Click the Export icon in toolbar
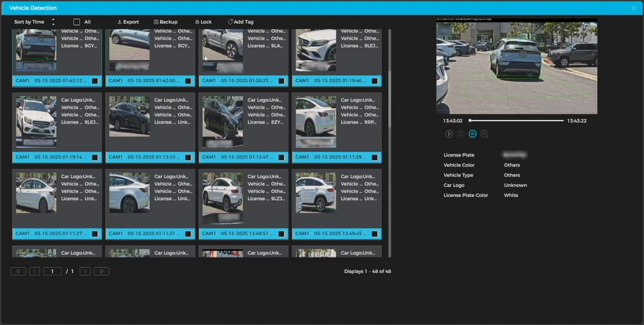The height and width of the screenshot is (325, 644). [x=120, y=22]
